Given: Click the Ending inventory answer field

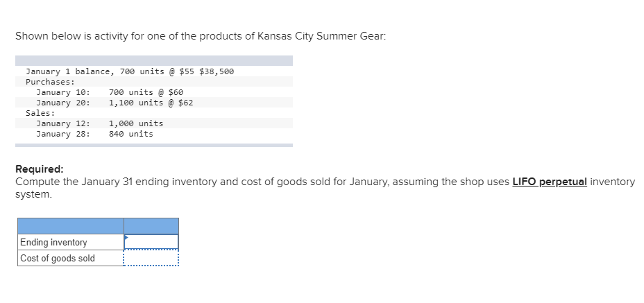Looking at the screenshot, I should click(151, 242).
